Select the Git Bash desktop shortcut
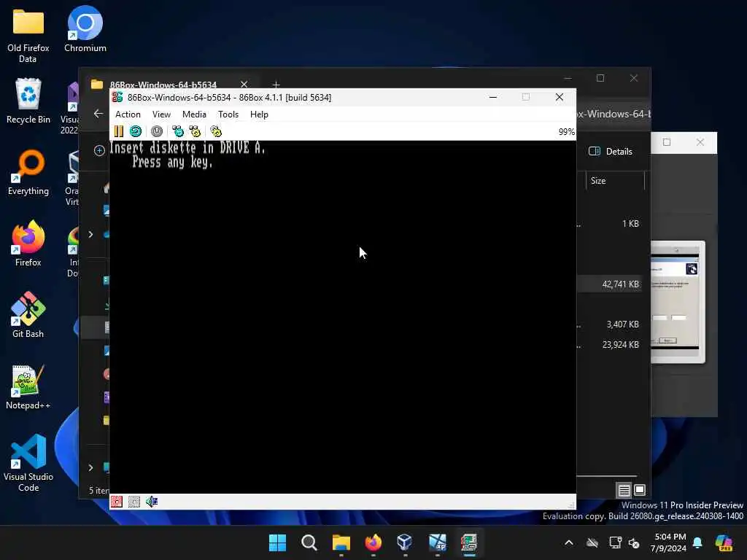The image size is (747, 560). (28, 315)
